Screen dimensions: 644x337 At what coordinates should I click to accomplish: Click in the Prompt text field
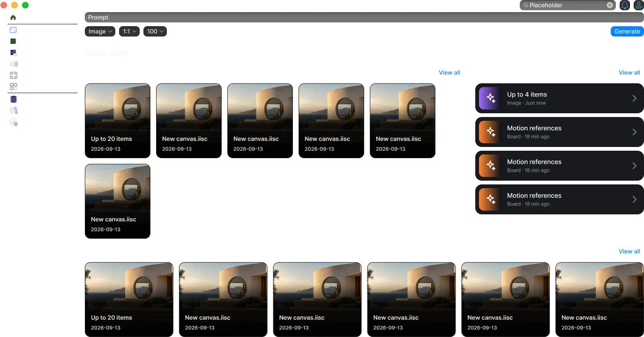[x=364, y=17]
